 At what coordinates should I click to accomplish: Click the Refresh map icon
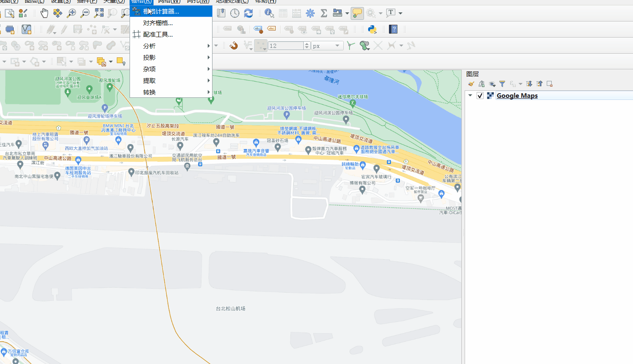click(248, 13)
